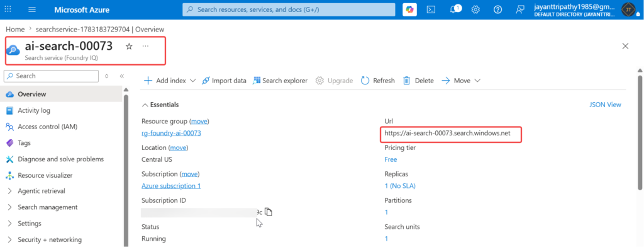The height and width of the screenshot is (247, 644).
Task: Click the global search resources box
Action: [289, 9]
